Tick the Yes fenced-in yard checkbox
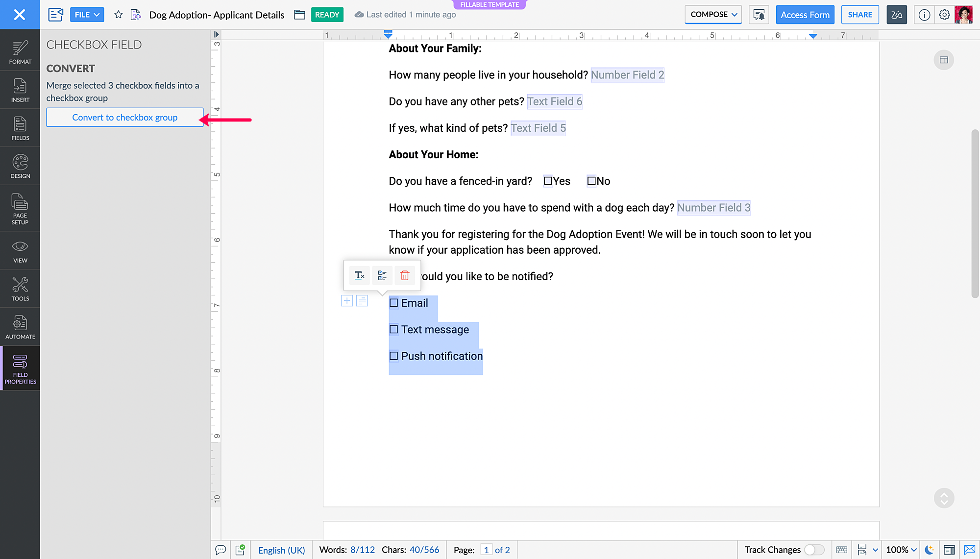This screenshot has width=980, height=559. click(x=548, y=181)
